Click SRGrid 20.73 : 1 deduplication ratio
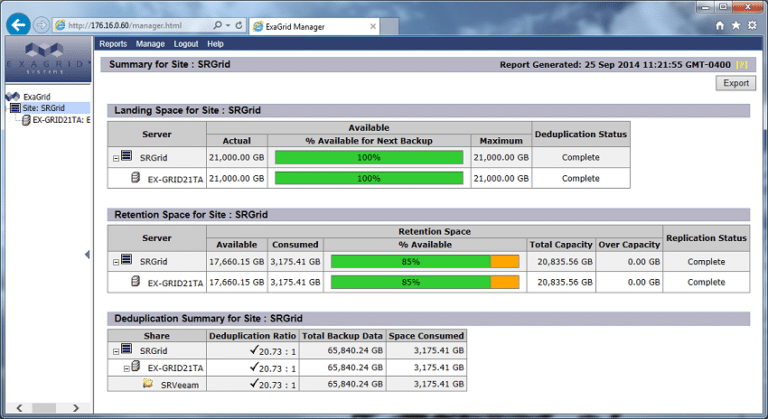 pos(277,351)
